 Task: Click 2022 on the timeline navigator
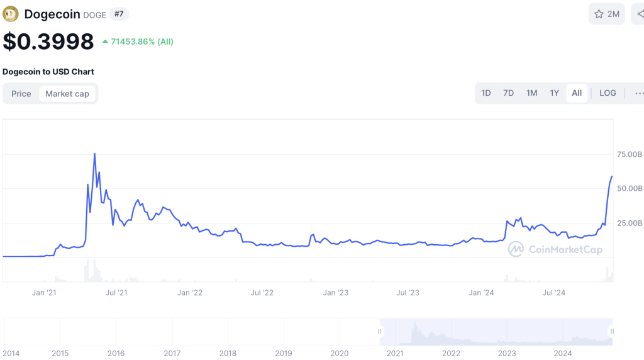pos(451,354)
